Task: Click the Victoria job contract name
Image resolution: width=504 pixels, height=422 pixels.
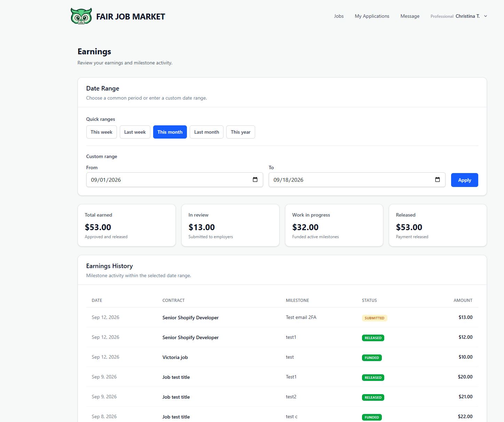Action: click(175, 357)
